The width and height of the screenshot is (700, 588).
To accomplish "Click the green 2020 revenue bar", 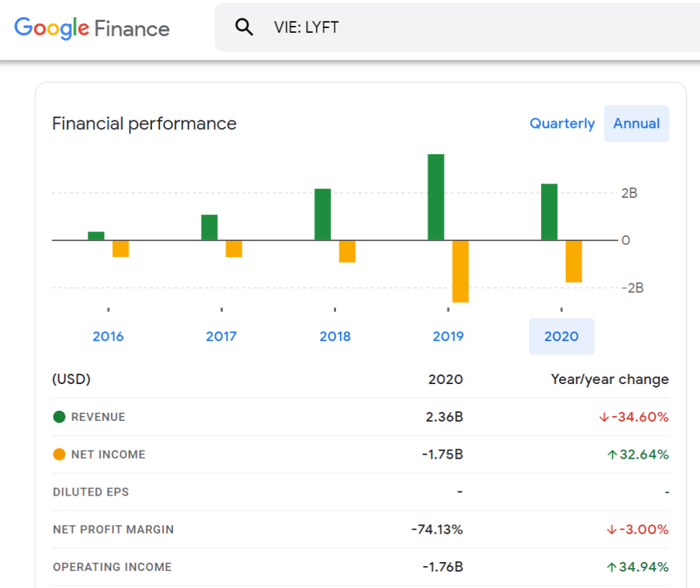I will (x=549, y=212).
